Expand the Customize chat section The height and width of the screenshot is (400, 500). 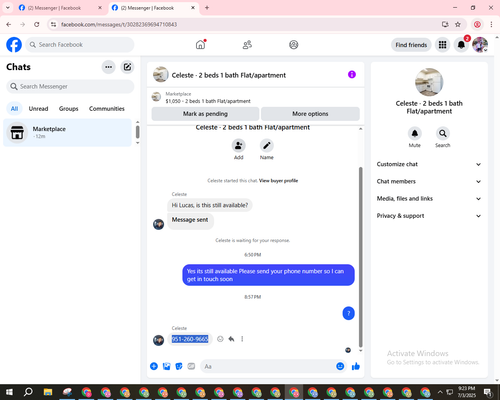429,164
